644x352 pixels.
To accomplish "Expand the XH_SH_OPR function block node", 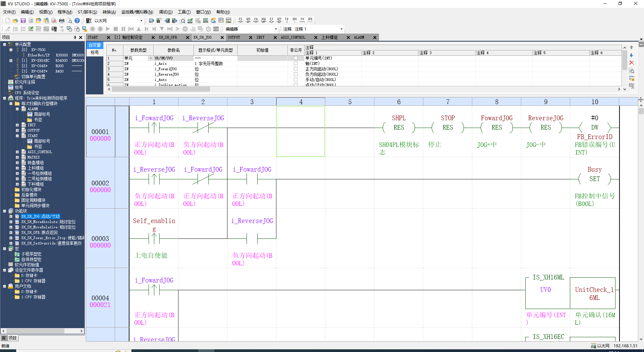I will [11, 232].
